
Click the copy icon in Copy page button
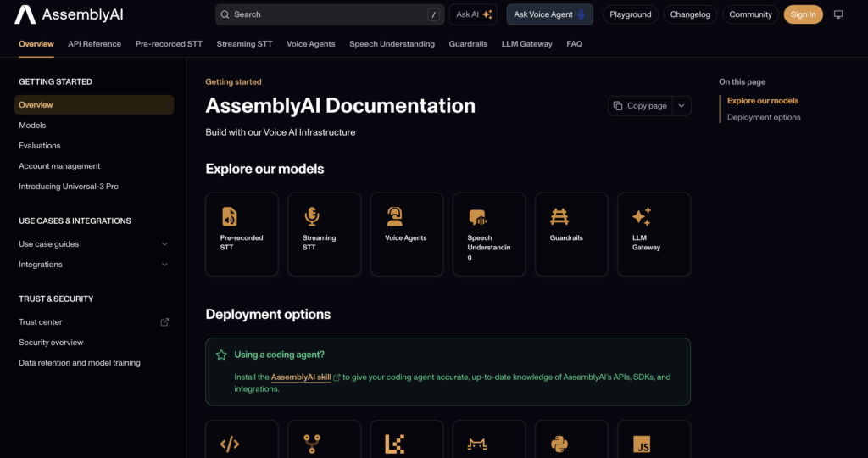[618, 106]
